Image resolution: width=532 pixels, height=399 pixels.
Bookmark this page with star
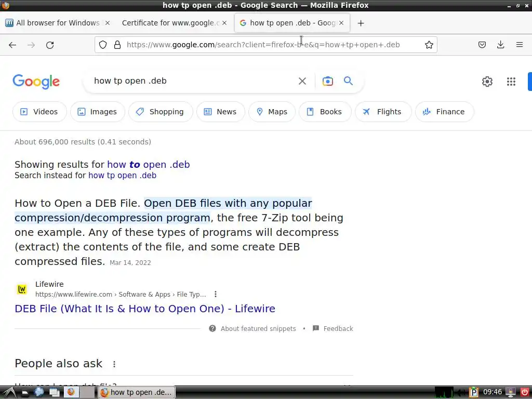[429, 45]
